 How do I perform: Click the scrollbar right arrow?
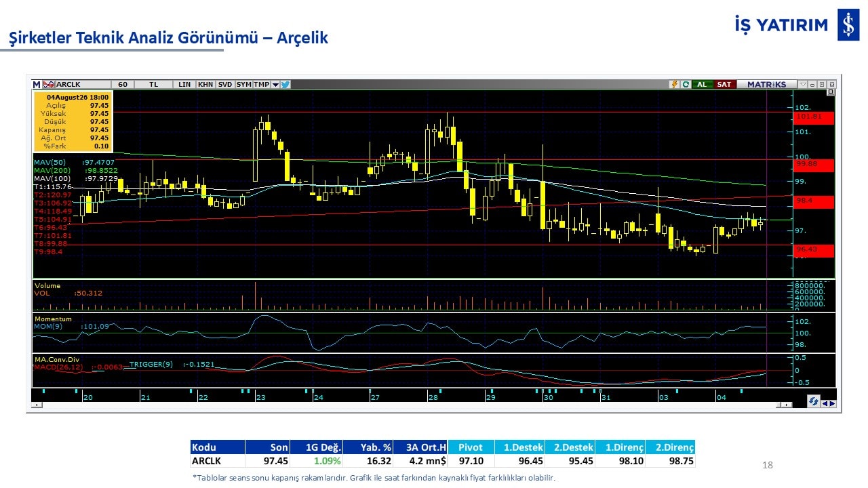click(787, 405)
